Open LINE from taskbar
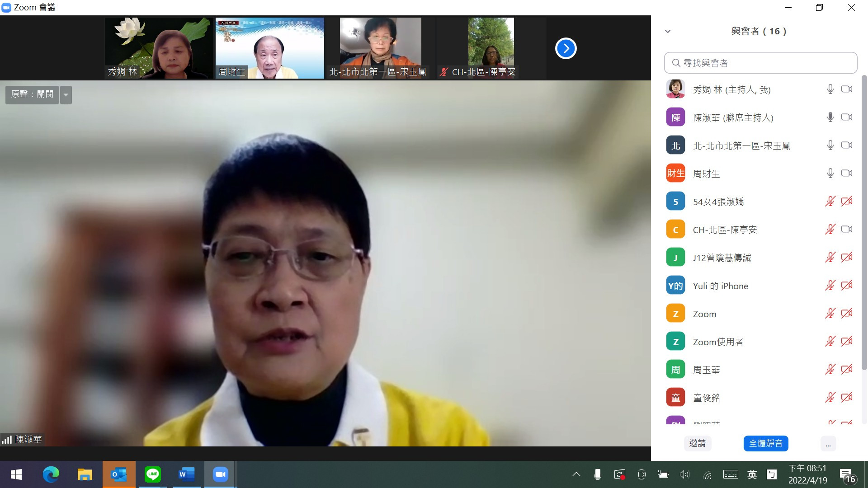The image size is (868, 488). (x=153, y=474)
